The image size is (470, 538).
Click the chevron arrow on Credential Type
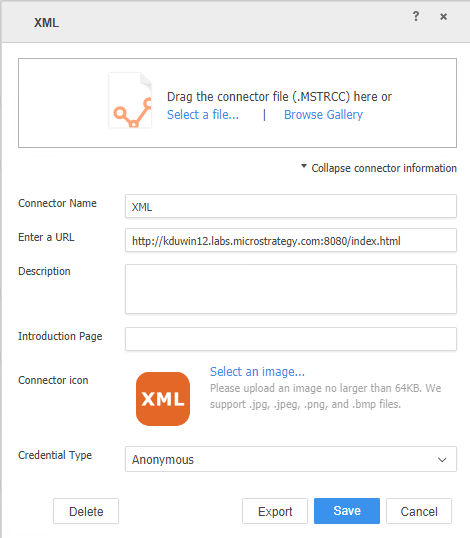pos(442,459)
